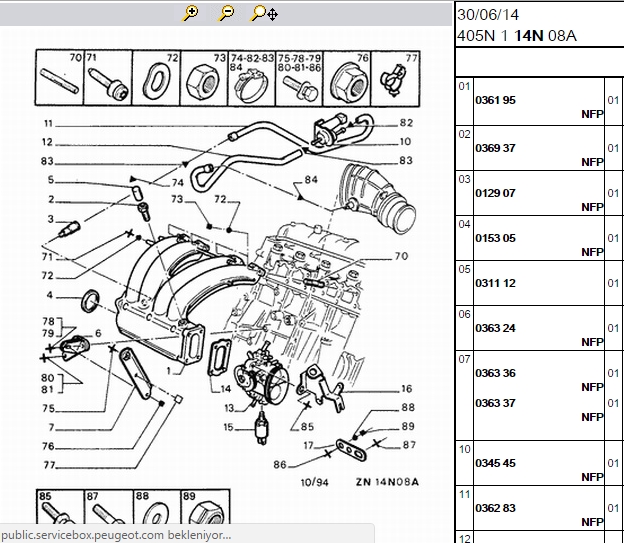624x543 pixels.
Task: Click callout 11 on the diagram
Action: click(49, 123)
